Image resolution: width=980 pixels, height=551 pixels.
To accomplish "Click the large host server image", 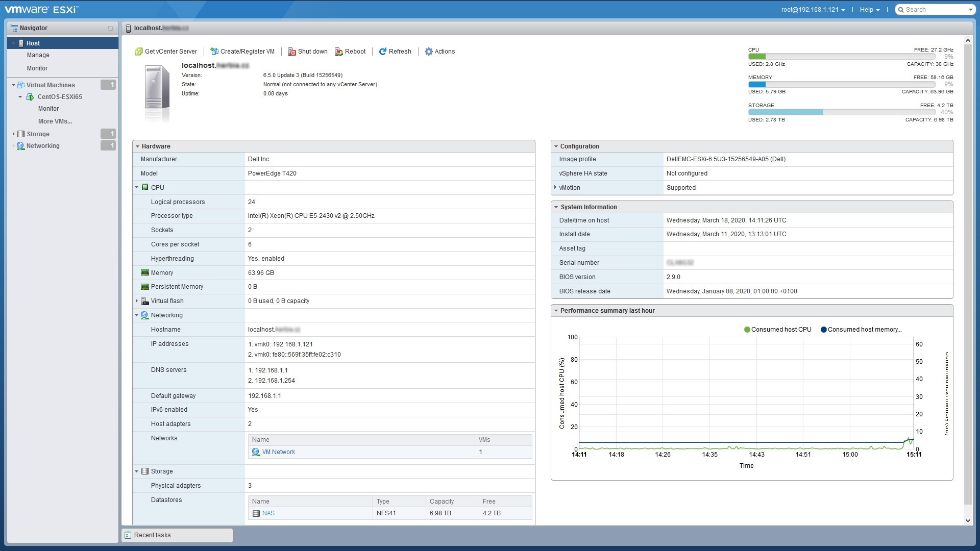I will (157, 93).
